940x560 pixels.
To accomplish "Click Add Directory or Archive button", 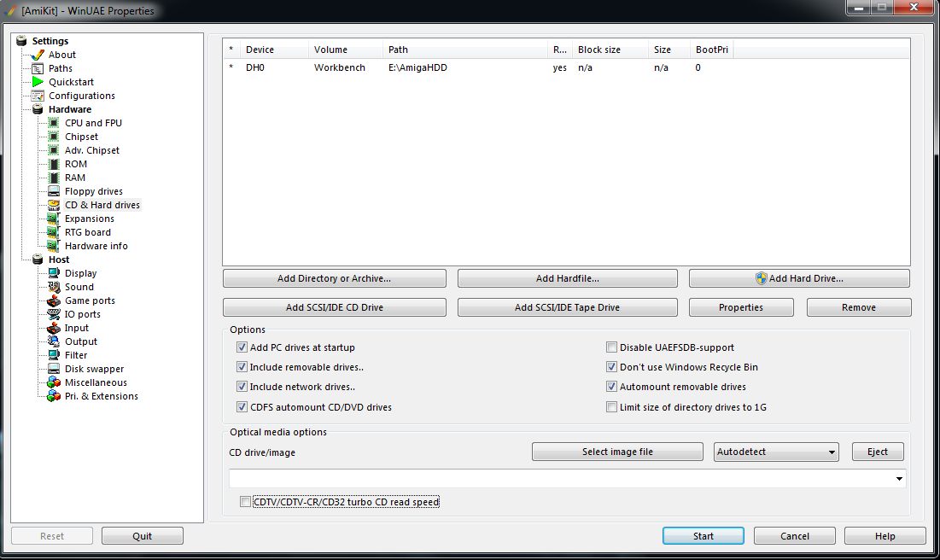I will (334, 278).
